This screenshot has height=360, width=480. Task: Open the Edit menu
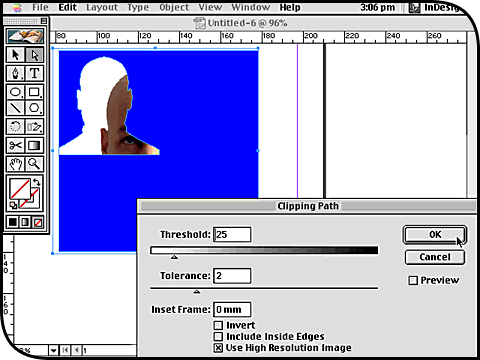[x=68, y=7]
